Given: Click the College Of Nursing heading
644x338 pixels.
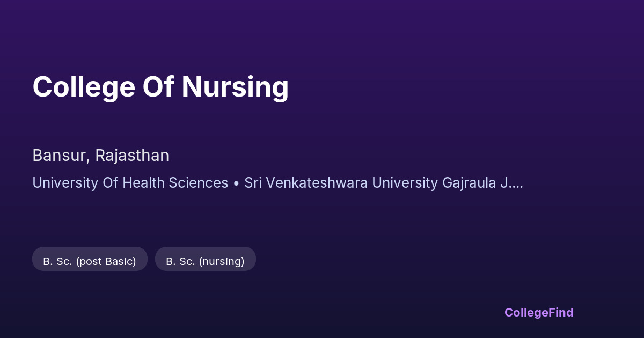Looking at the screenshot, I should 160,87.
